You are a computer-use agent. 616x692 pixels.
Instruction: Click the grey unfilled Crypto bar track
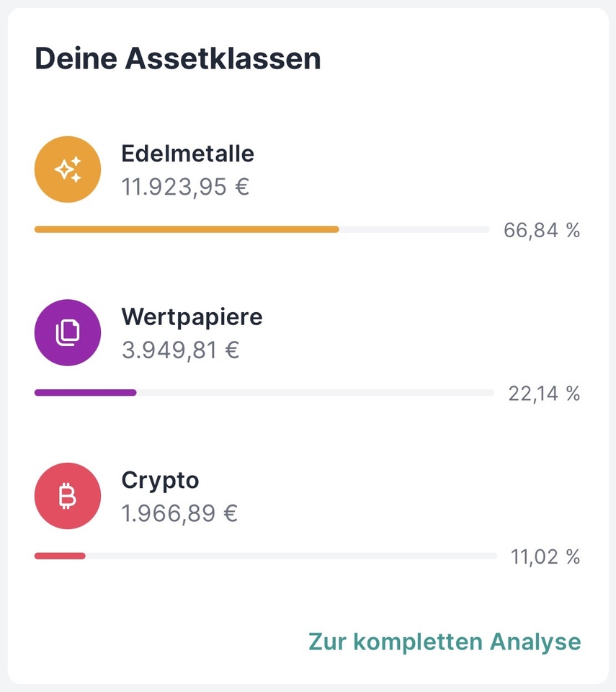coord(291,556)
